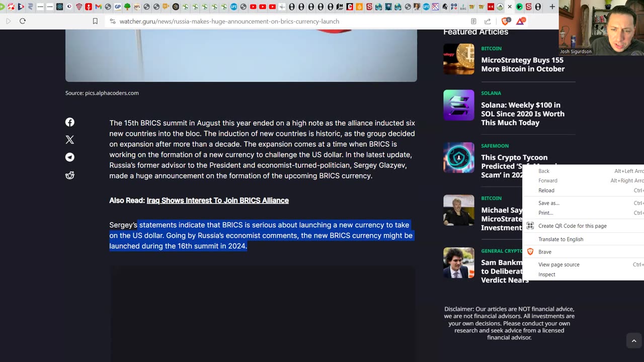Choose Translate to English

tap(583, 239)
